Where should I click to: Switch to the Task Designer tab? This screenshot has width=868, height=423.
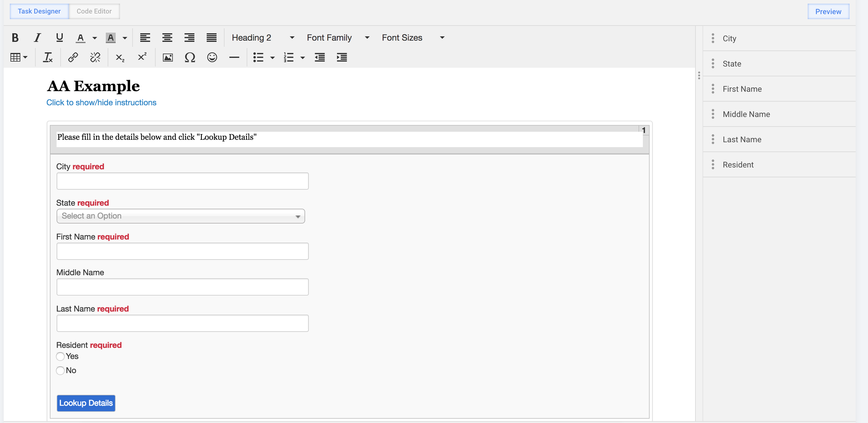[x=39, y=11]
